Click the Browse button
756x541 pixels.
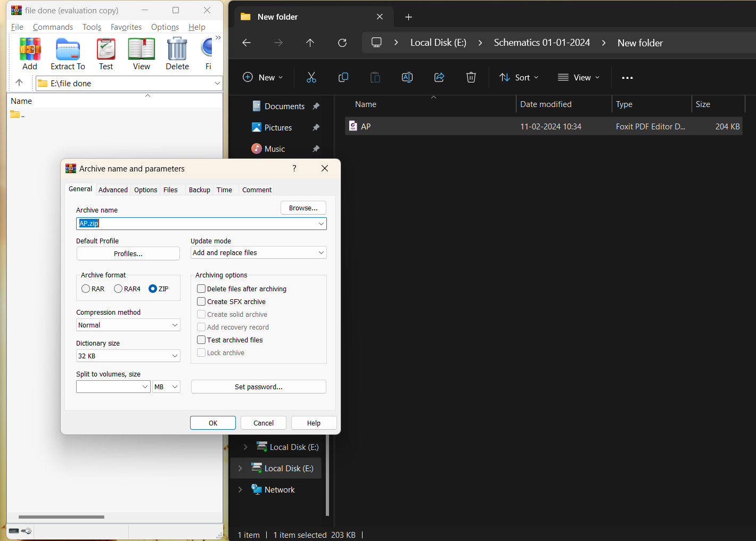303,208
